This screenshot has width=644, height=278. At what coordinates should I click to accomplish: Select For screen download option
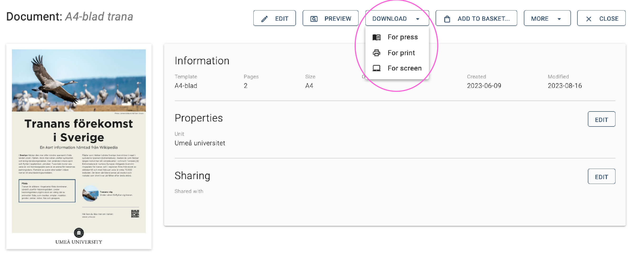pyautogui.click(x=404, y=68)
